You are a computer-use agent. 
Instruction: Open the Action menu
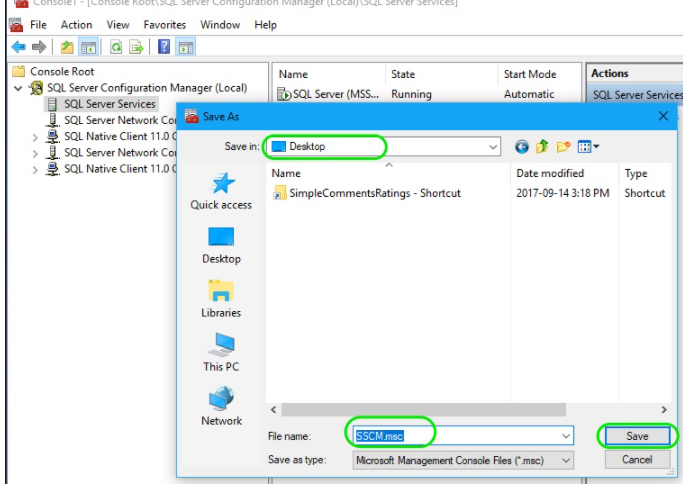pyautogui.click(x=76, y=25)
